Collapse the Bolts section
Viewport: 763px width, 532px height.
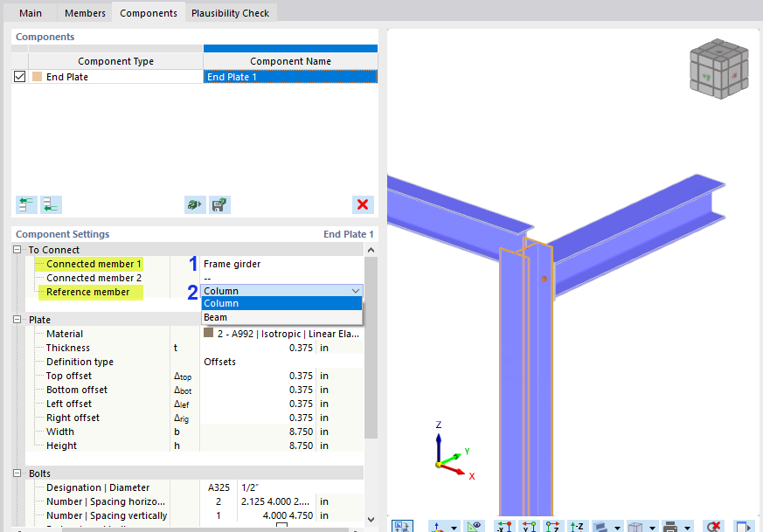coord(17,473)
